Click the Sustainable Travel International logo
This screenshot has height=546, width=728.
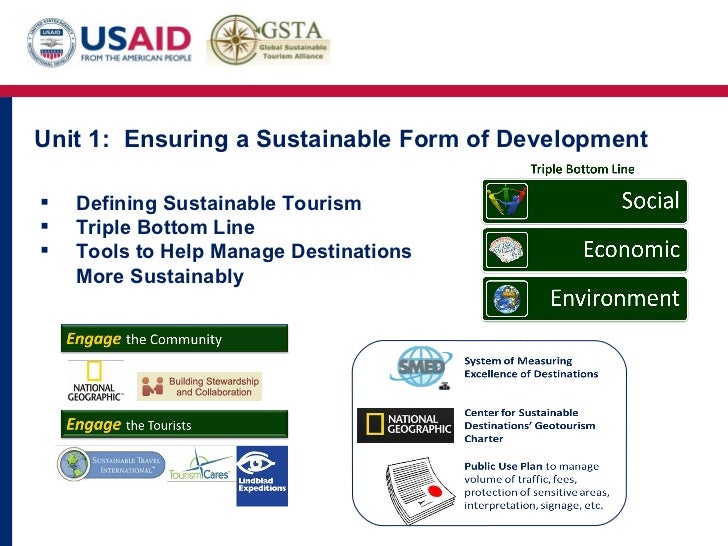point(111,464)
